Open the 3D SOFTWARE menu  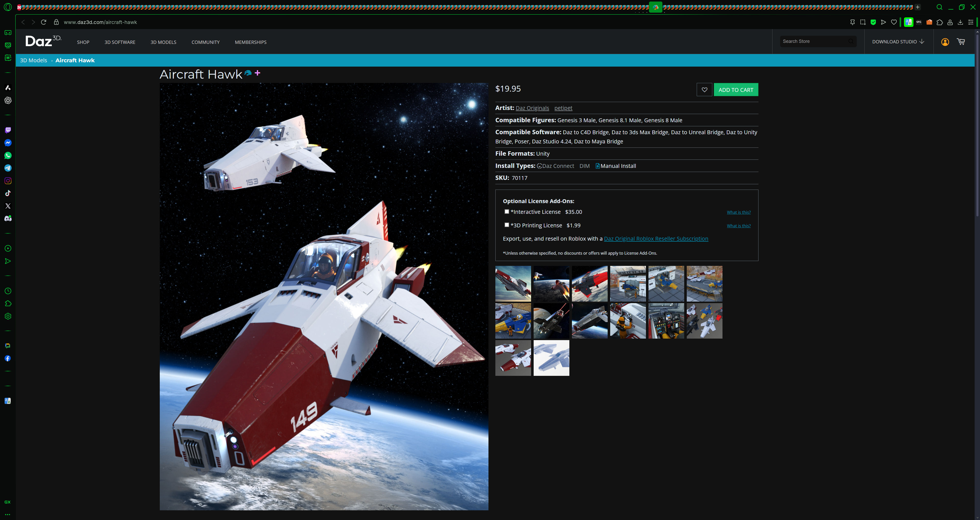[x=120, y=42]
